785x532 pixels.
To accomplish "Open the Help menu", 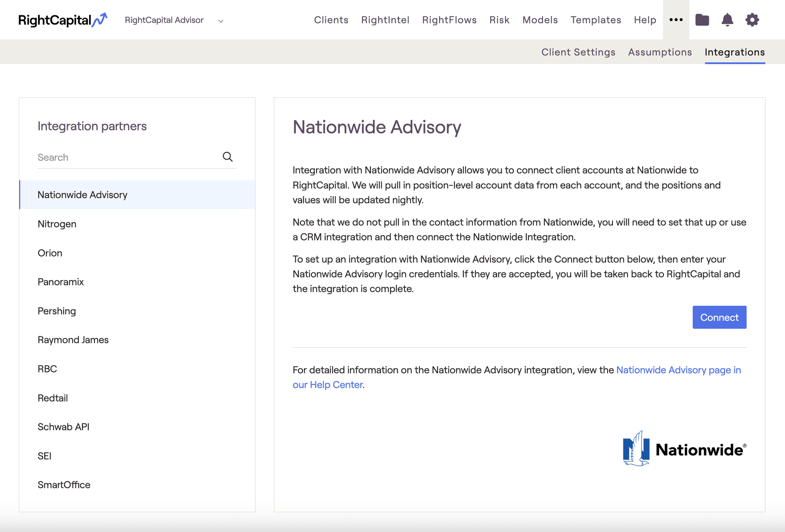I will point(645,20).
